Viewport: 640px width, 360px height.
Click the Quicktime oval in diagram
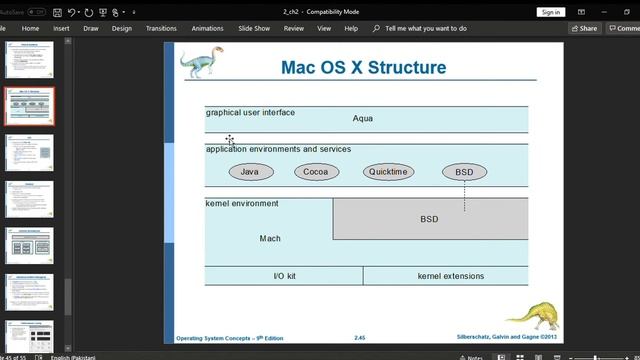tap(389, 172)
